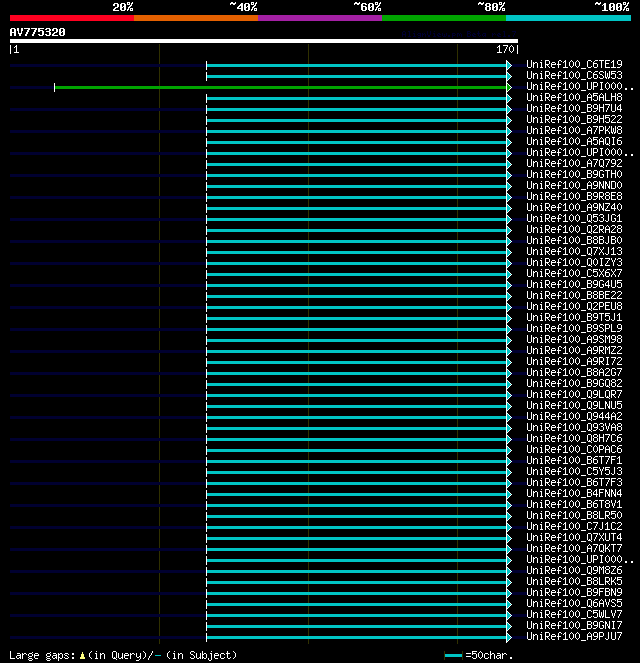
Task: Select hit UniRef100_A7QKT7
Action: coord(574,548)
